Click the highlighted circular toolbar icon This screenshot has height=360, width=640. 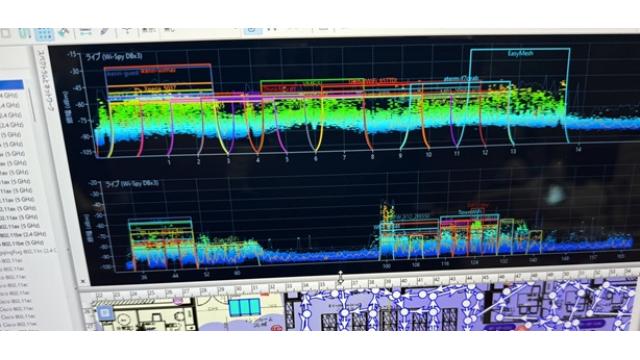[x=252, y=30]
